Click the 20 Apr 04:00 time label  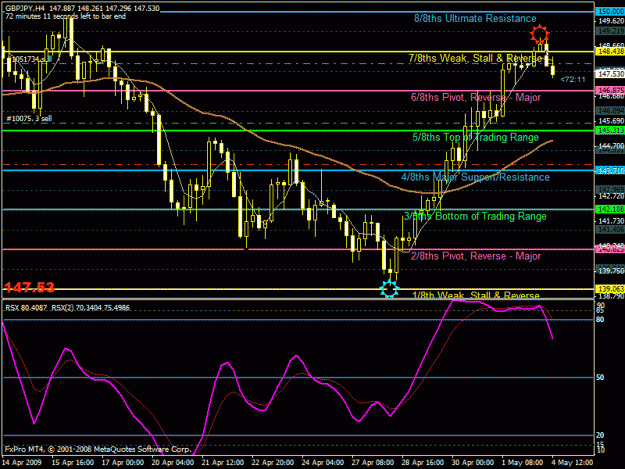click(x=173, y=463)
